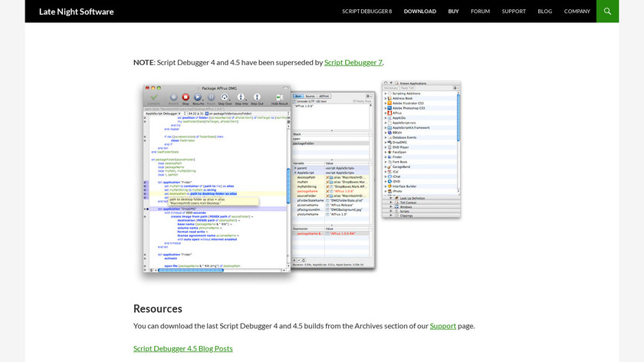
Task: Click the Step Out toolbar icon
Action: 258,97
